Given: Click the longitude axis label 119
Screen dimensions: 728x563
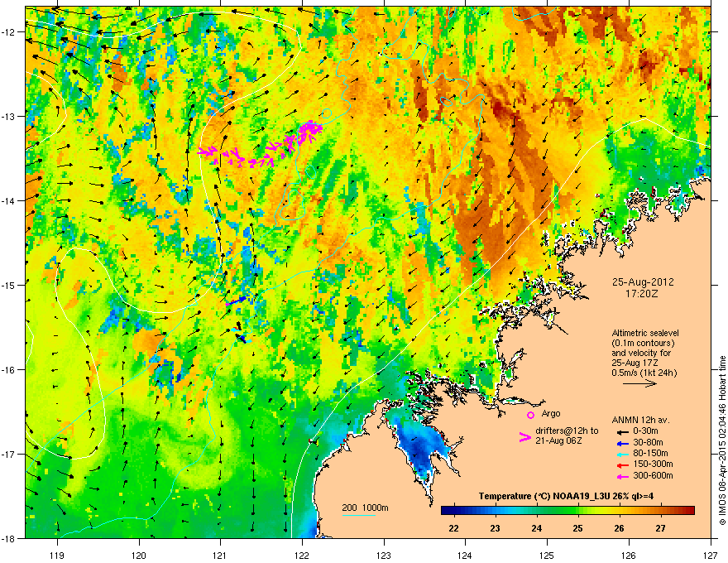Looking at the screenshot, I should tap(57, 555).
